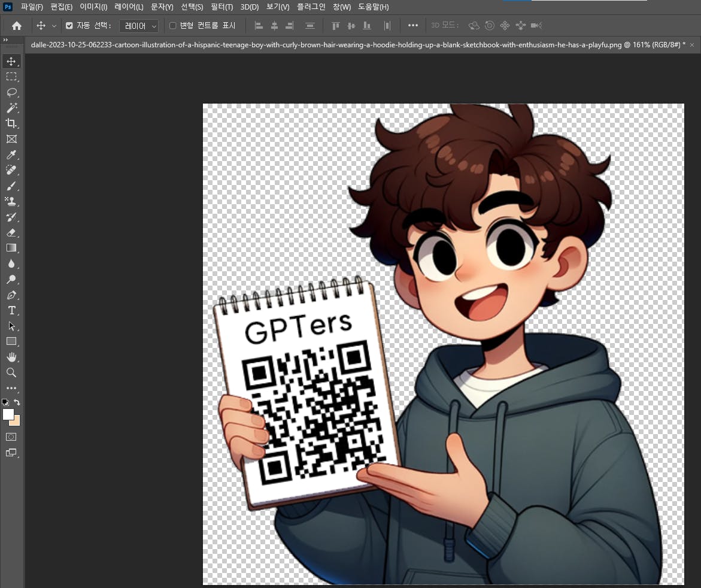Open the 보기(V) menu

point(278,7)
